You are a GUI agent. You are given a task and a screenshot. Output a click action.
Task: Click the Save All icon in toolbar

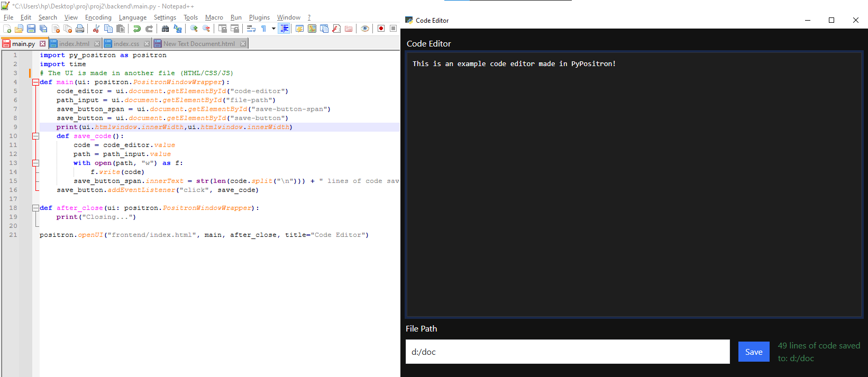click(x=43, y=29)
